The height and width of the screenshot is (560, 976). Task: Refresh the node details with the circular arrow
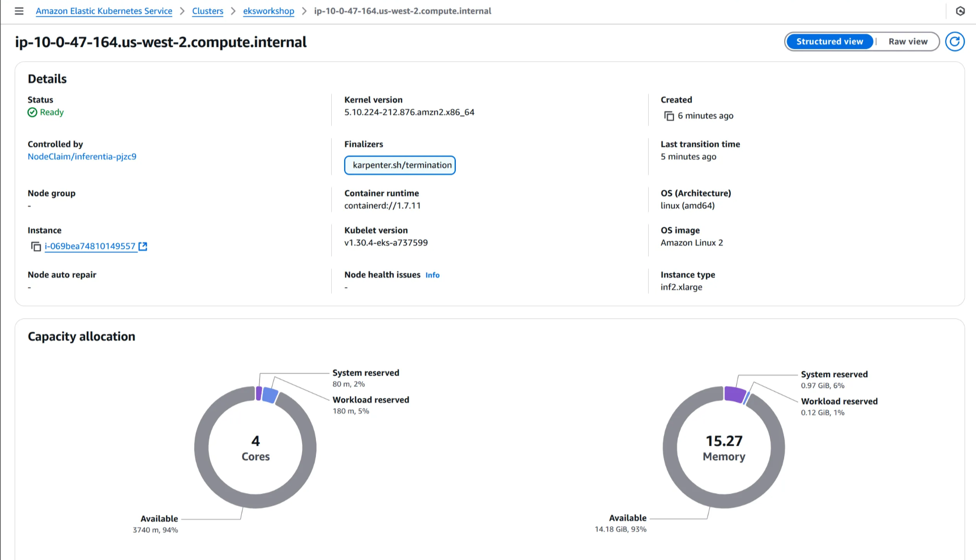pos(955,42)
